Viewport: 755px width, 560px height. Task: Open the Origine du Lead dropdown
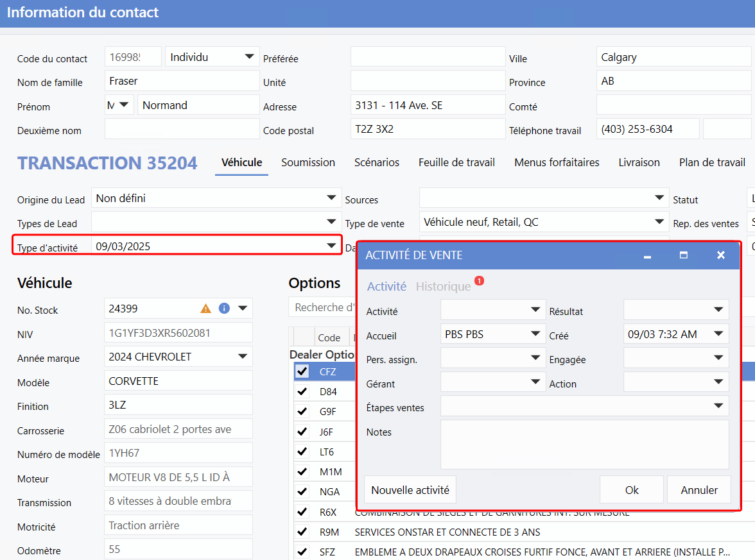coord(331,198)
